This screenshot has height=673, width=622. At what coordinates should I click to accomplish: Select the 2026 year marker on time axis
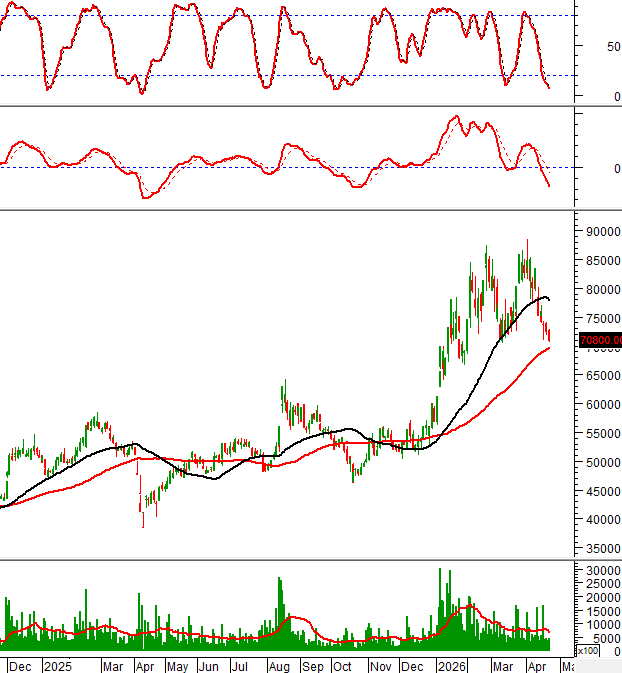pyautogui.click(x=452, y=666)
